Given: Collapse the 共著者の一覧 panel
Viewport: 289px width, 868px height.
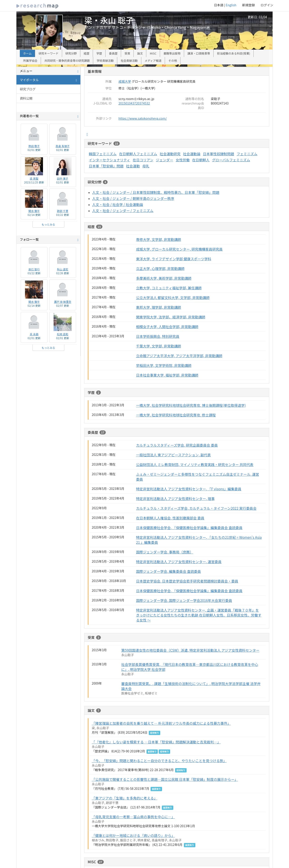Looking at the screenshot, I should click(x=78, y=116).
